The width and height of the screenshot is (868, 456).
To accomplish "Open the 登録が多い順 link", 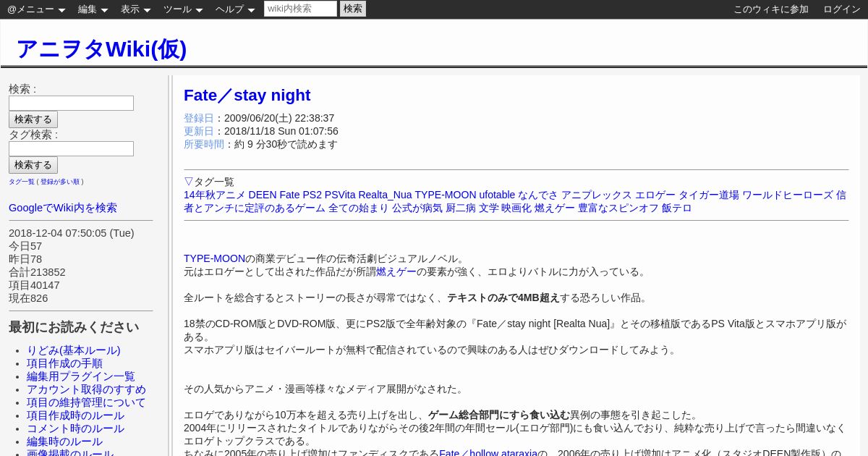I will (61, 182).
